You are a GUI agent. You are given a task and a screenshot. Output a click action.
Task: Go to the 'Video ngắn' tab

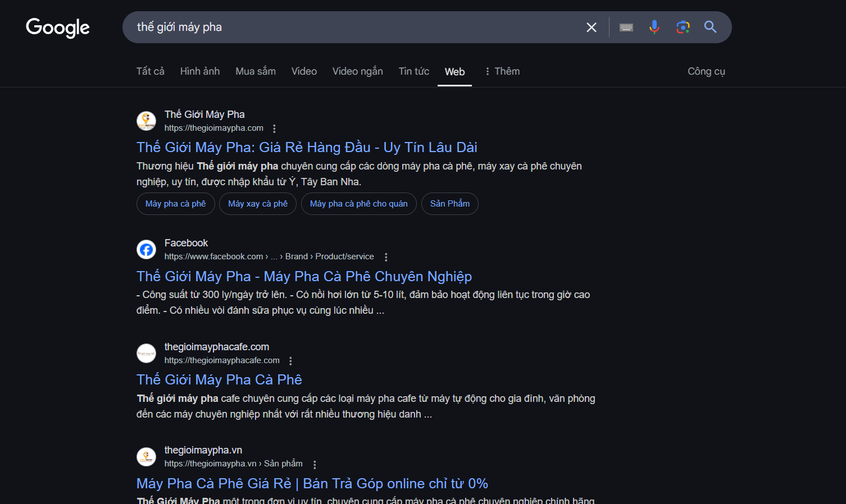pyautogui.click(x=358, y=71)
